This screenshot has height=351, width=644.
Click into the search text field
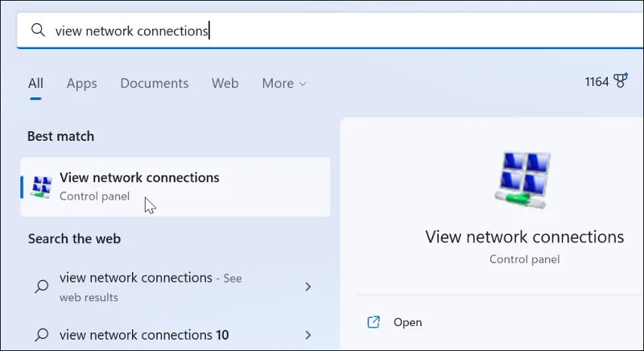coord(328,31)
